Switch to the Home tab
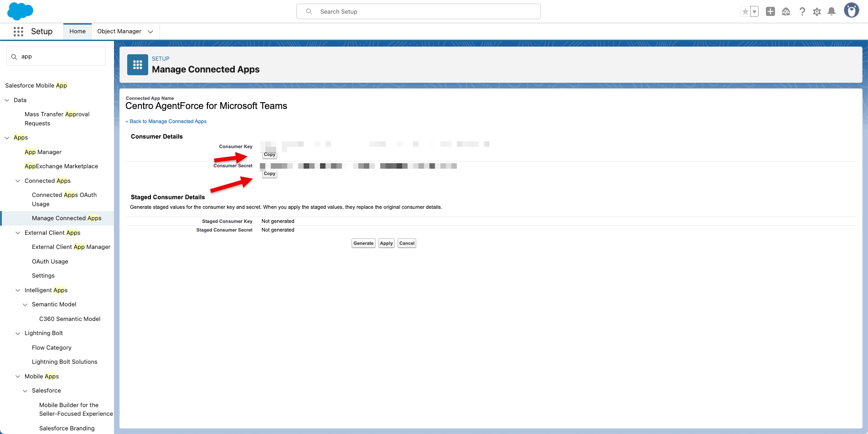Viewport: 868px width, 434px height. [x=77, y=31]
